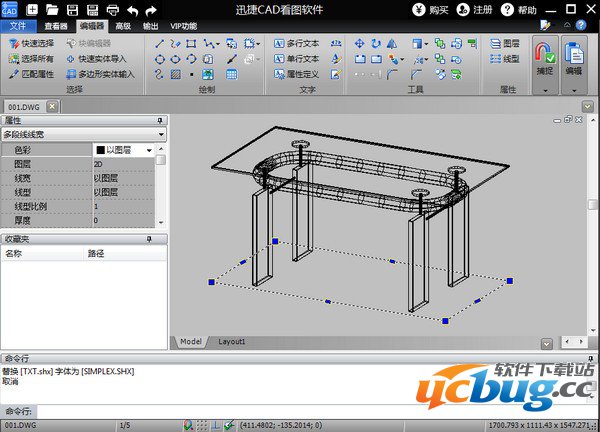
Task: Click the 注册 register button
Action: (x=478, y=9)
